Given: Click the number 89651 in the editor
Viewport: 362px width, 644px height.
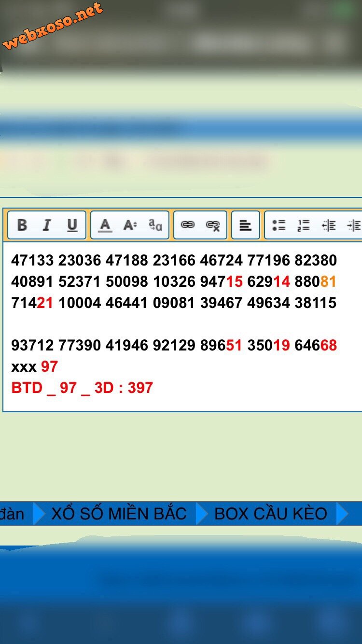Looking at the screenshot, I should click(x=222, y=345).
